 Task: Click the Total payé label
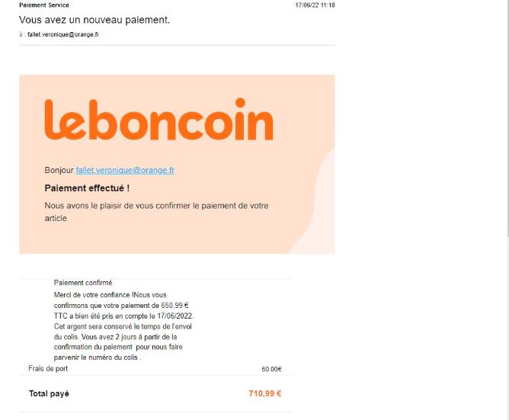tap(49, 393)
